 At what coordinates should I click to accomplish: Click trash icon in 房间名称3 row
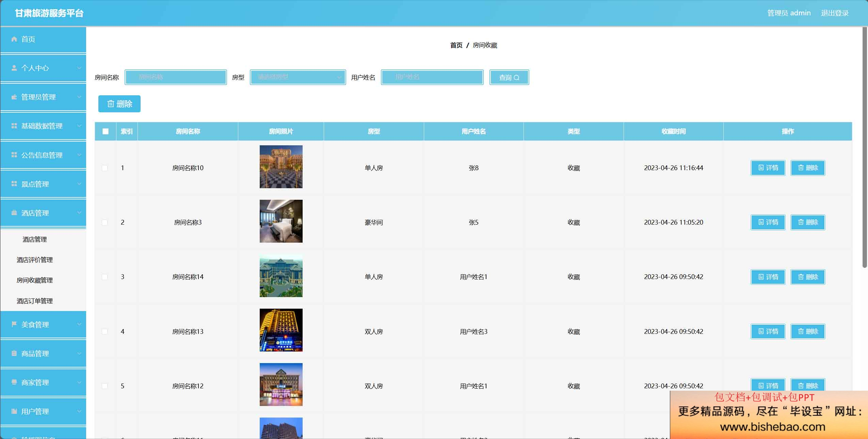(801, 222)
